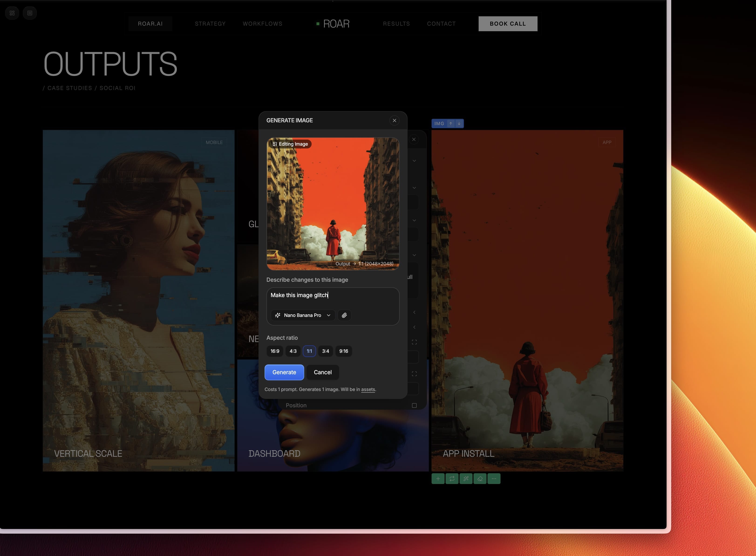Click the regenerate loop icon
The height and width of the screenshot is (556, 756).
pyautogui.click(x=452, y=479)
